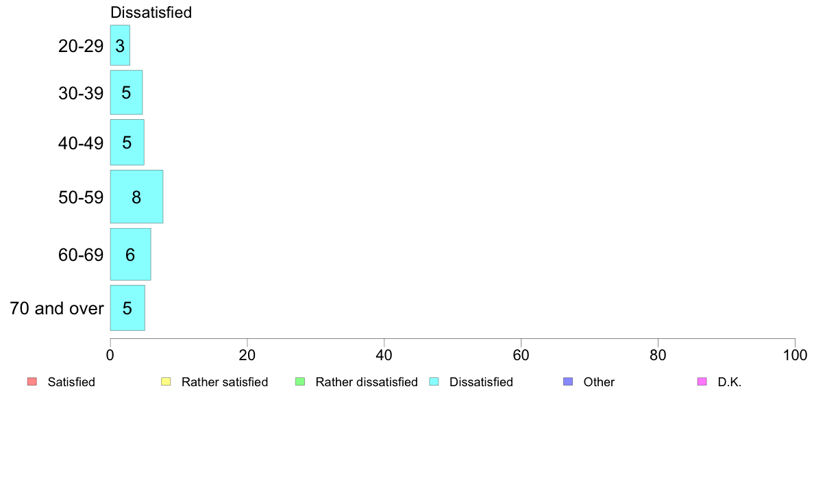Click the 40 tick label on axis
814x504 pixels.
(x=384, y=355)
